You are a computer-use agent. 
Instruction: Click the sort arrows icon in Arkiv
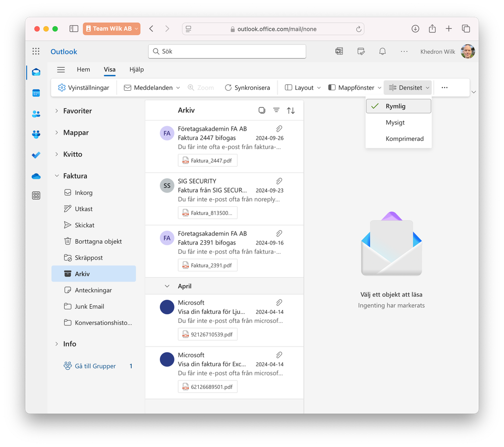click(x=291, y=110)
